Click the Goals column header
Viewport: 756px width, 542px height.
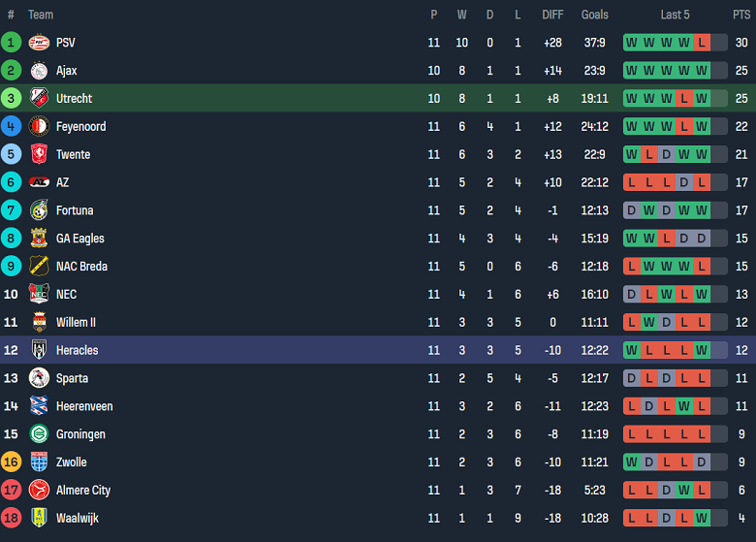(x=594, y=15)
